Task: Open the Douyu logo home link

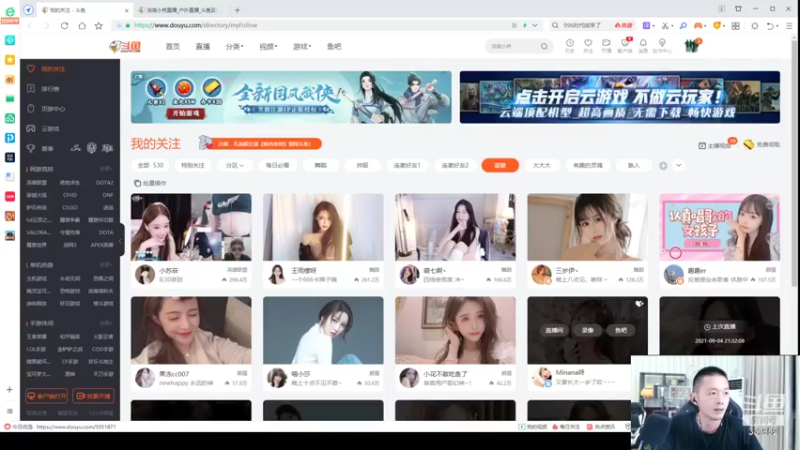Action: (126, 46)
